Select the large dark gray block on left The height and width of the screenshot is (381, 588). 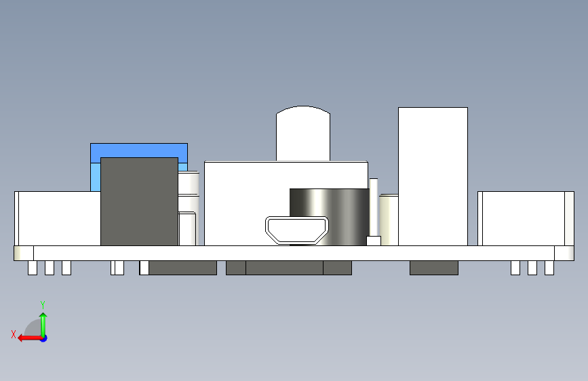139,202
